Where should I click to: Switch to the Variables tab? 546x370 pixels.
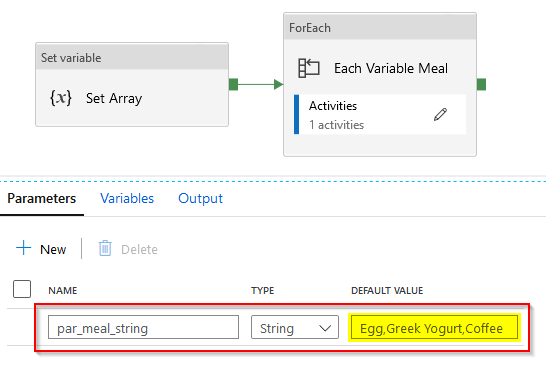[127, 198]
